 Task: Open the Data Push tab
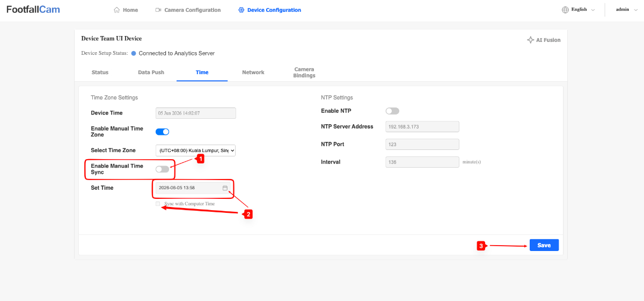(x=151, y=72)
